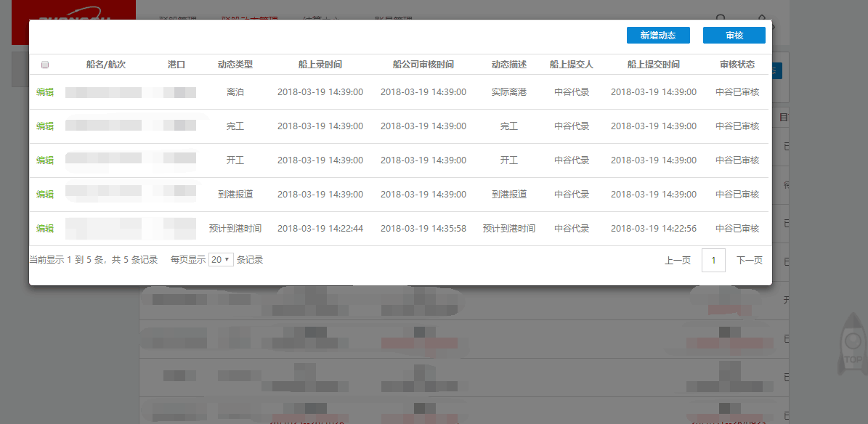
Task: Go to previous page with 上一页
Action: click(x=678, y=260)
